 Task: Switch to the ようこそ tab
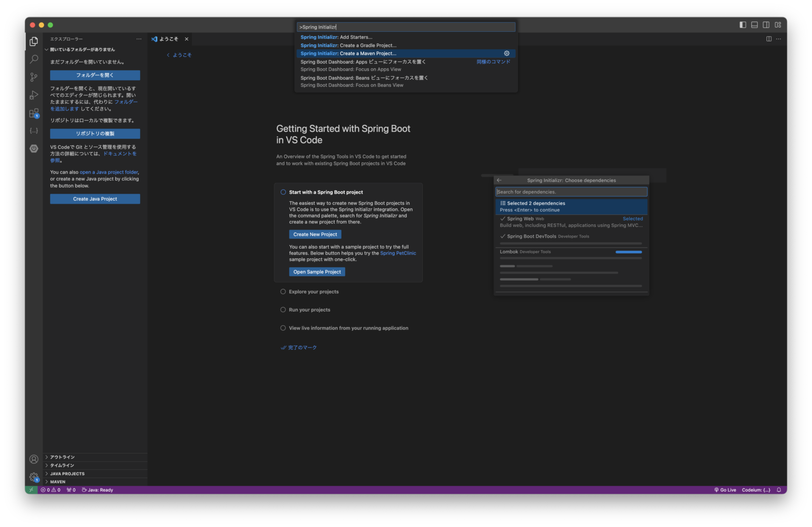168,39
